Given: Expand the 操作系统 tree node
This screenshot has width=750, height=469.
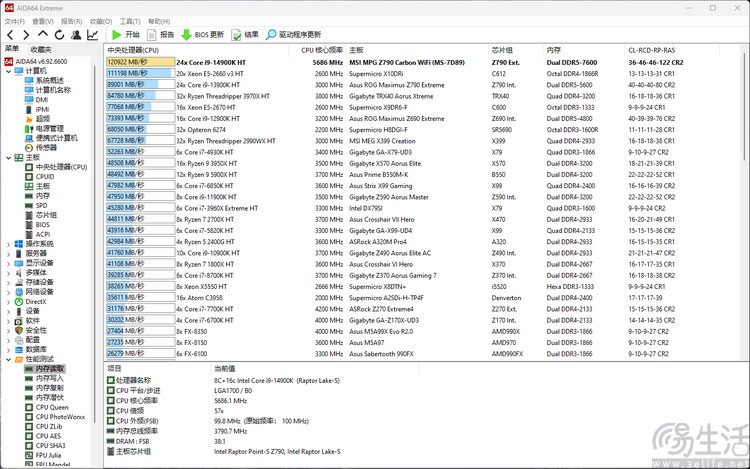Looking at the screenshot, I should (8, 244).
